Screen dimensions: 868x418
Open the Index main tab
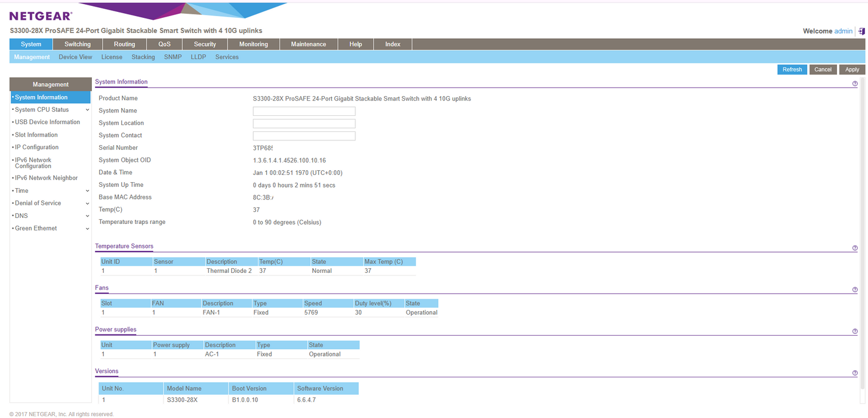393,44
